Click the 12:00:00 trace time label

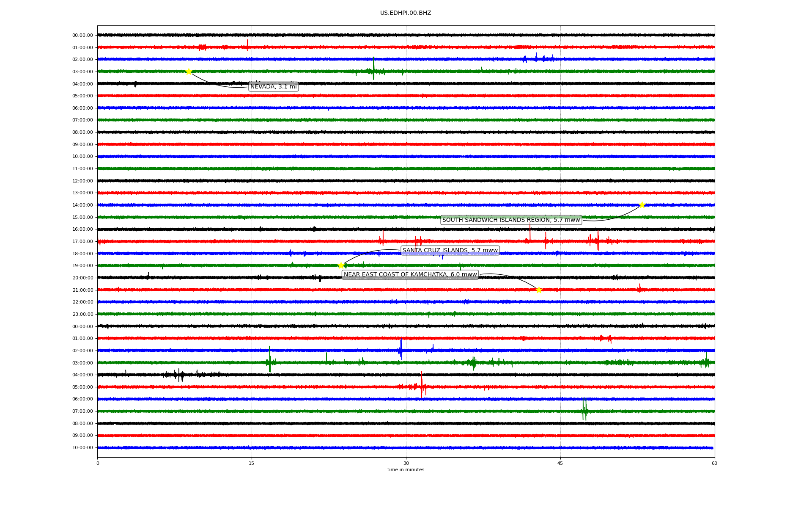click(x=82, y=181)
